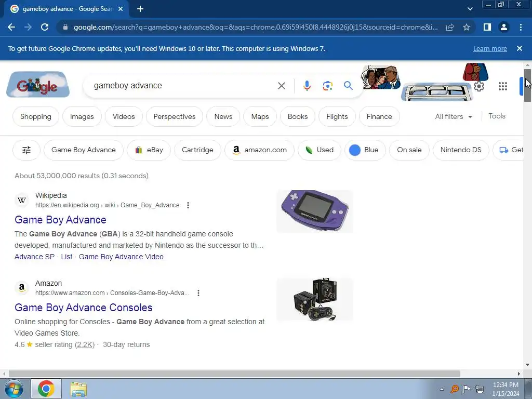Image resolution: width=532 pixels, height=399 pixels.
Task: Open Google apps grid
Action: pyautogui.click(x=502, y=86)
